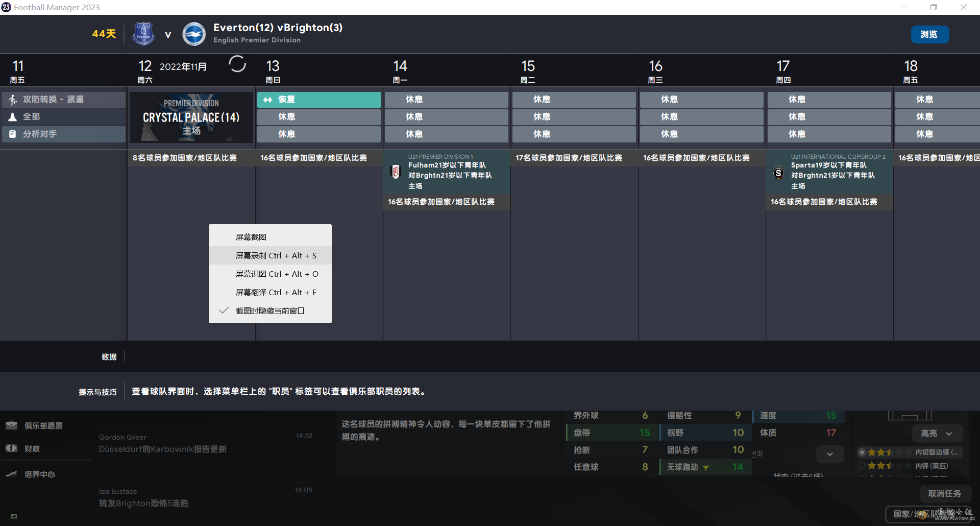Click the running man icon for 攻防转换
Screen dimensions: 980x526
(x=13, y=100)
